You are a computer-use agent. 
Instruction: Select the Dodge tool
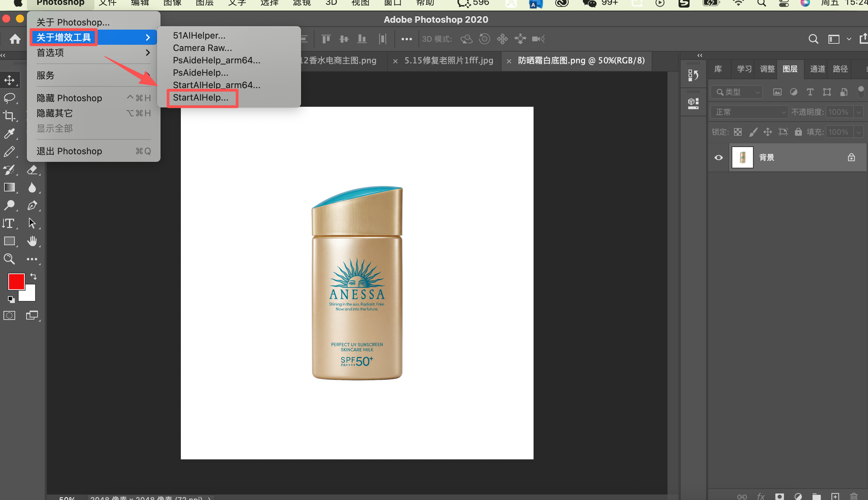pos(9,205)
